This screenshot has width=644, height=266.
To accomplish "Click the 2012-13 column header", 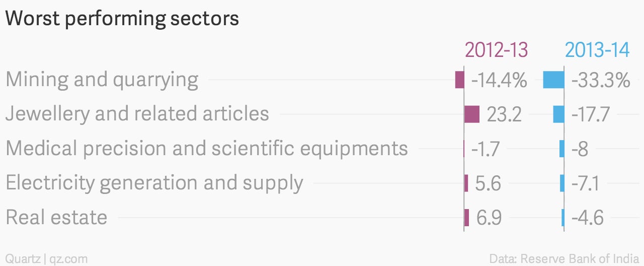I will coord(496,50).
